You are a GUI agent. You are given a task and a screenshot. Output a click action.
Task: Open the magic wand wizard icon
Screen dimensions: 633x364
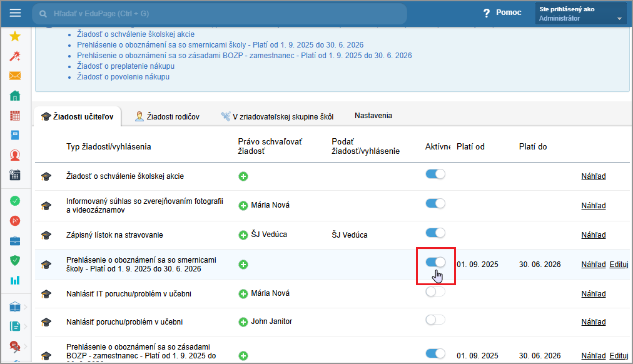pyautogui.click(x=15, y=56)
